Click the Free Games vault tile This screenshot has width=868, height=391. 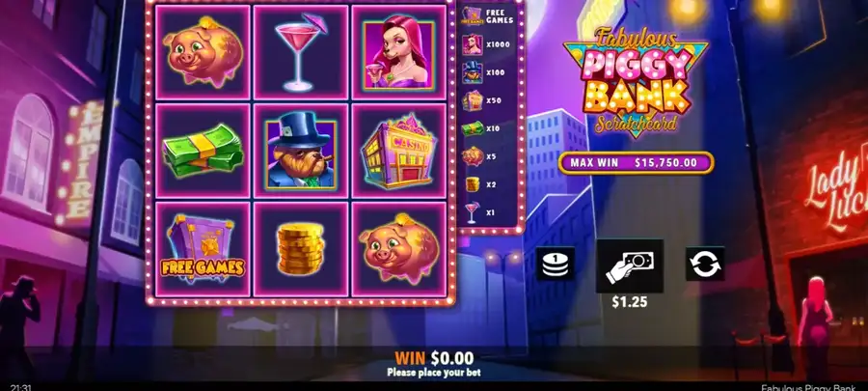coord(203,249)
